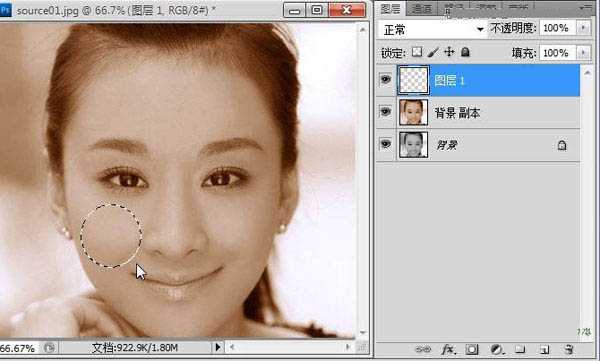Open the 正常 blend mode dropdown
600x361 pixels.
tap(432, 29)
